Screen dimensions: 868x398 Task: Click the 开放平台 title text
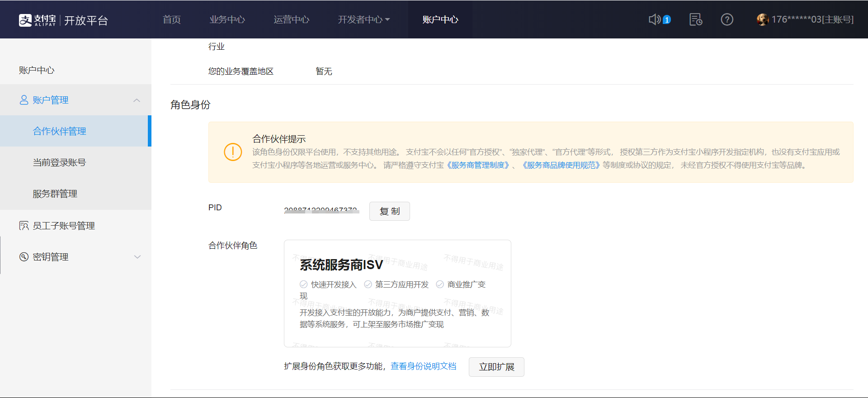point(86,20)
